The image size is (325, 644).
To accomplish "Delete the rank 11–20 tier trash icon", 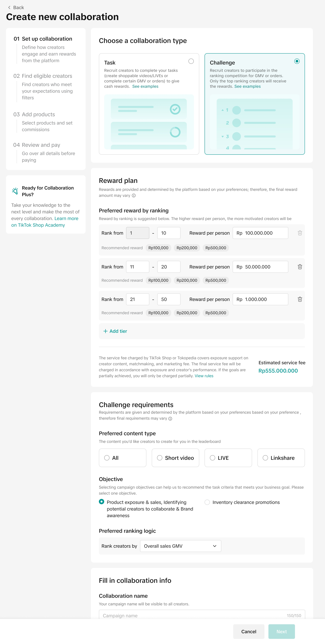I will click(x=300, y=267).
